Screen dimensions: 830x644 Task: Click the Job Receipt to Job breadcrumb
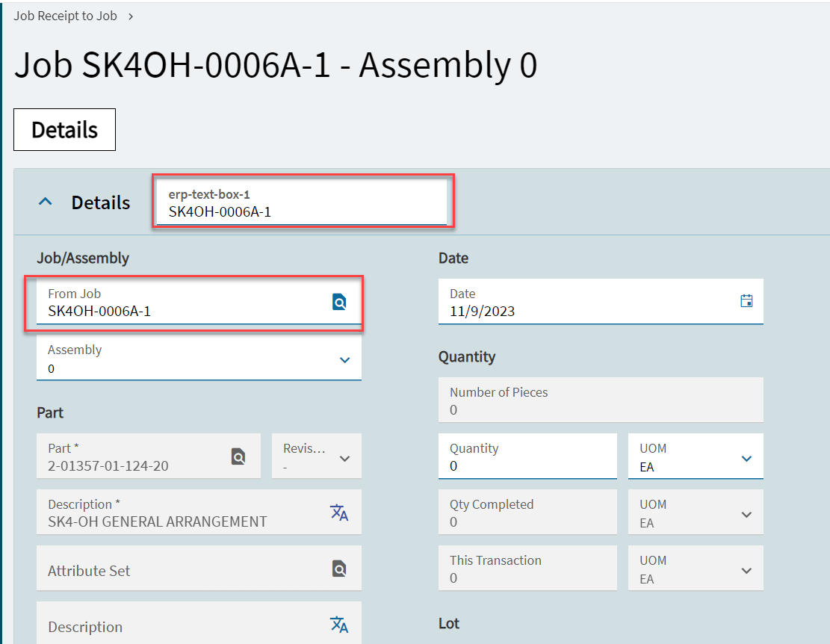(x=66, y=16)
